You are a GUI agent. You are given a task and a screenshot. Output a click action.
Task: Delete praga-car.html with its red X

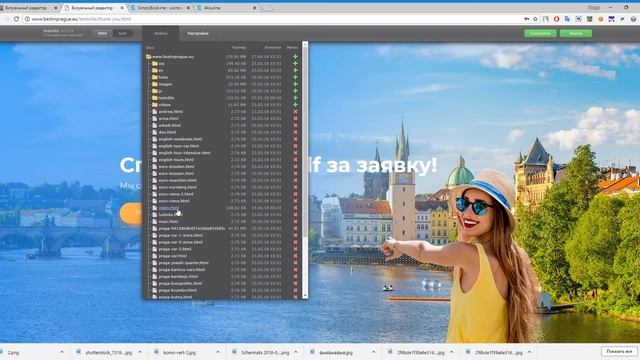[x=295, y=256]
